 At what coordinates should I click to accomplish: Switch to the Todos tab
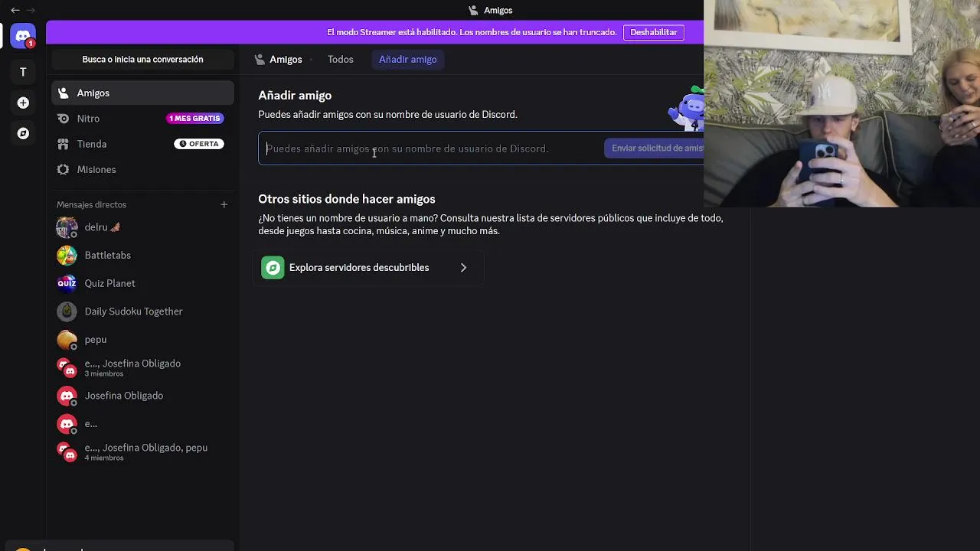click(340, 60)
